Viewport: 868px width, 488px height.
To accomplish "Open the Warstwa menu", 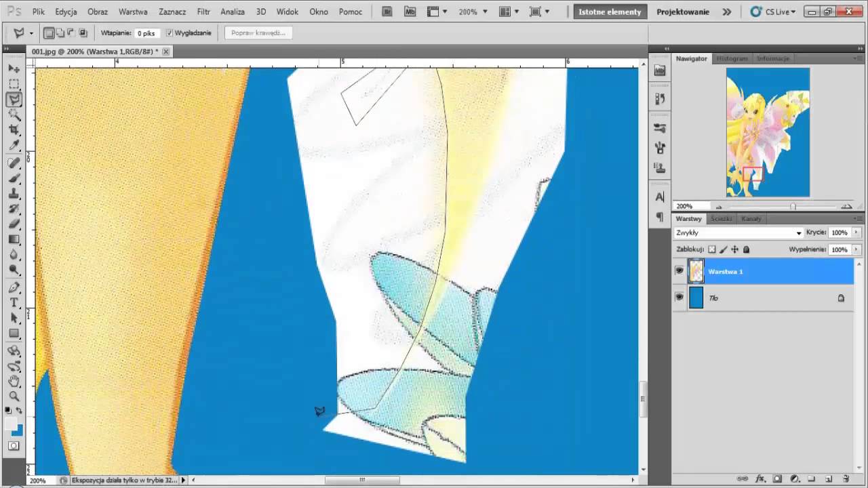I will pyautogui.click(x=133, y=12).
